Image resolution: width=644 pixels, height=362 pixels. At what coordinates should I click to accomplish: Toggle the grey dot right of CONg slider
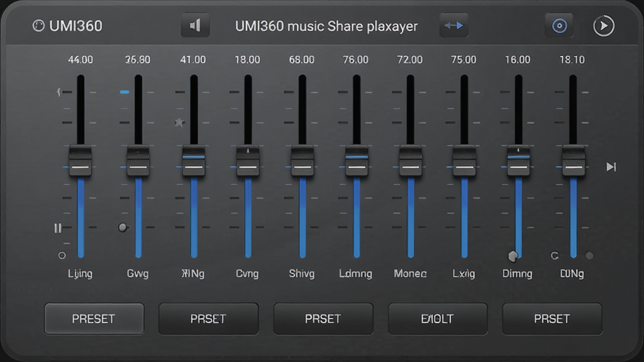tap(589, 256)
